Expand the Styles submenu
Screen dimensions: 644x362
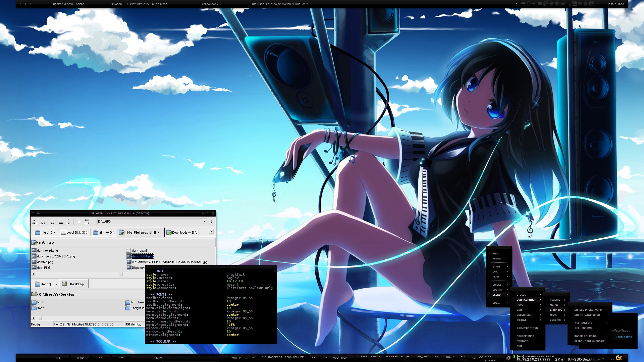pos(528,295)
